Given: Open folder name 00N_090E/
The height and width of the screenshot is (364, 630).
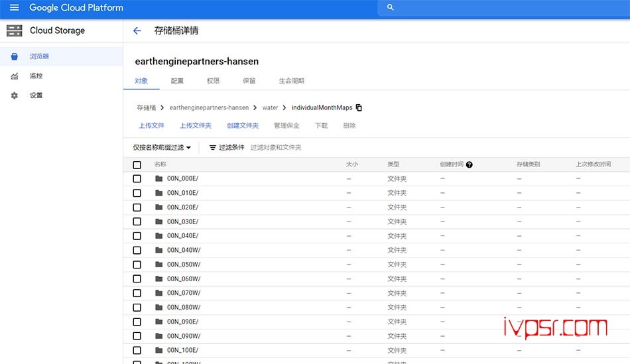Looking at the screenshot, I should (x=183, y=322).
